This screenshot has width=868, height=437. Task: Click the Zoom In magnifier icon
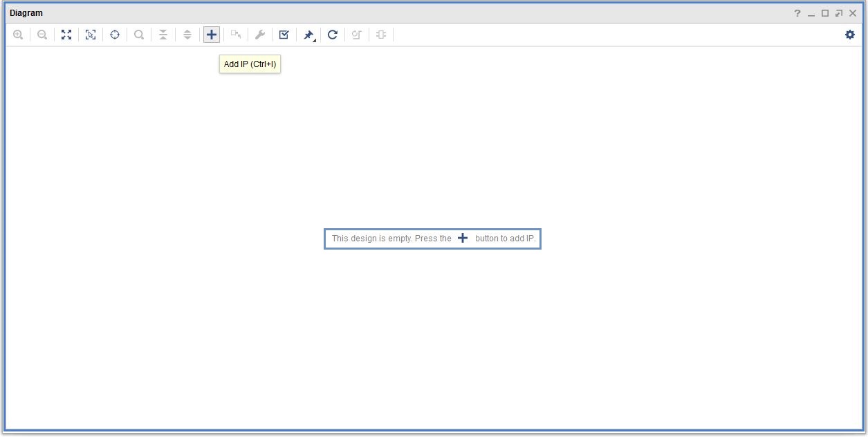click(18, 35)
